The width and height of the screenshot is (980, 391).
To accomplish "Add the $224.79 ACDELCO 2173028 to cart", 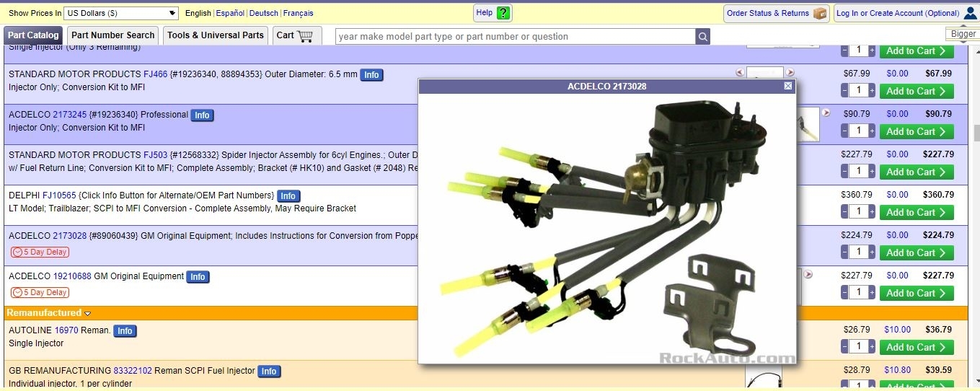I will (x=916, y=252).
